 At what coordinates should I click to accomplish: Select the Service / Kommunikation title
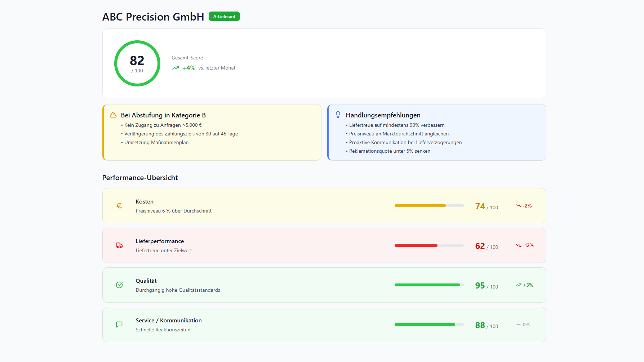pos(169,321)
